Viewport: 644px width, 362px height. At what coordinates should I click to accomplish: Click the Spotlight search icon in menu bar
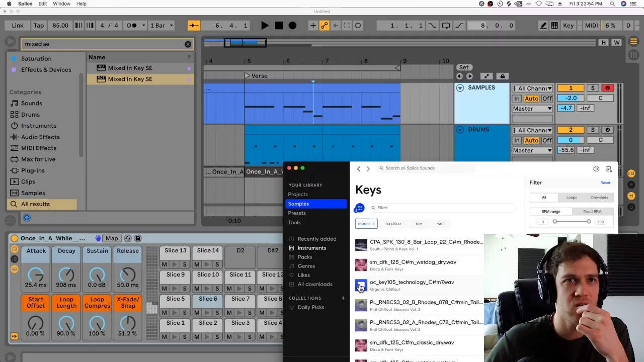[x=612, y=4]
